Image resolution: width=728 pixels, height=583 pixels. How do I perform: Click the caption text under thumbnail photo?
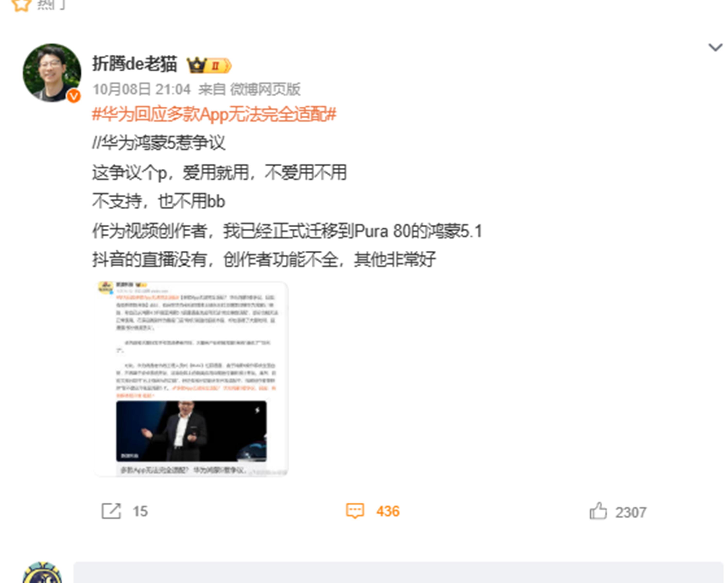click(x=184, y=470)
